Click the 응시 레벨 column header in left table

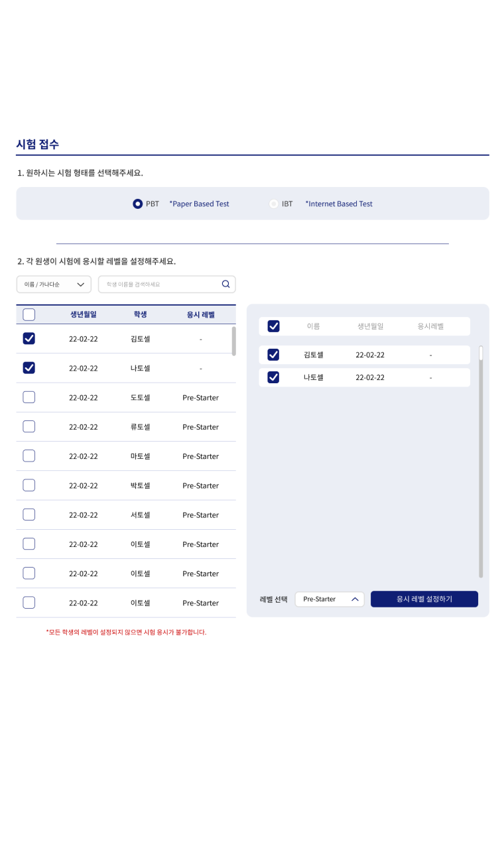click(201, 314)
